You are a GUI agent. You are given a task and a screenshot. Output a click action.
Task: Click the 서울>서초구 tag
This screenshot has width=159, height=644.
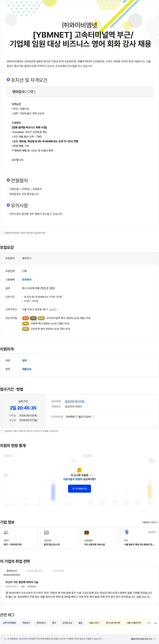[94, 623]
